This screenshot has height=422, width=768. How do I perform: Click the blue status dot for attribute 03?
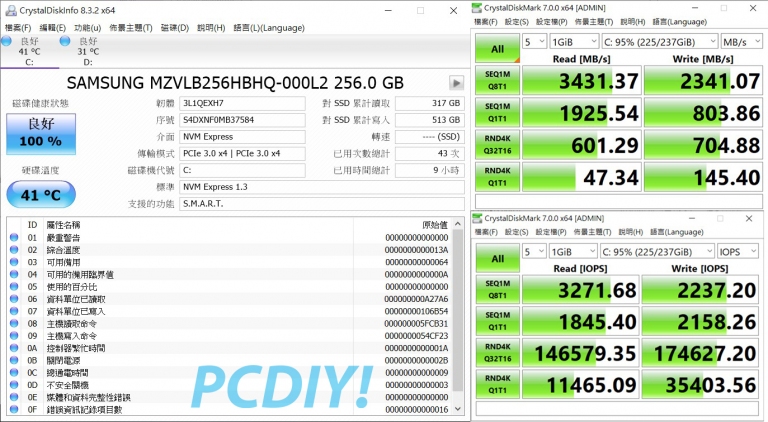(14, 262)
